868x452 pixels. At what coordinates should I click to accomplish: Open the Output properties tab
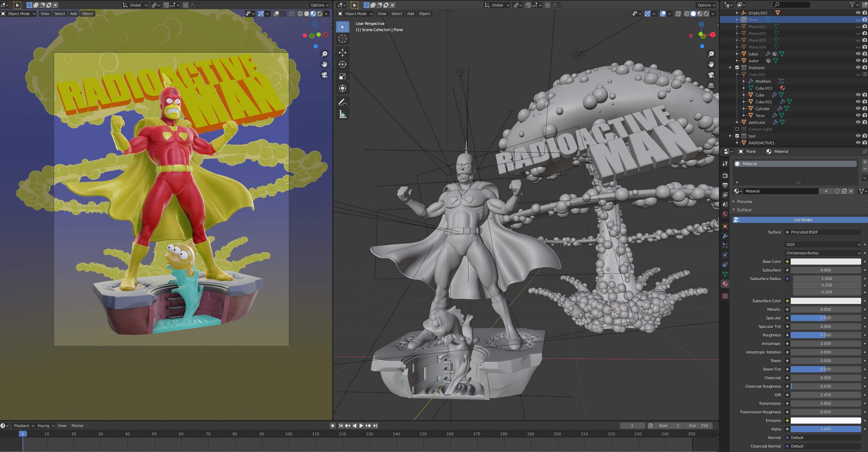(x=725, y=185)
